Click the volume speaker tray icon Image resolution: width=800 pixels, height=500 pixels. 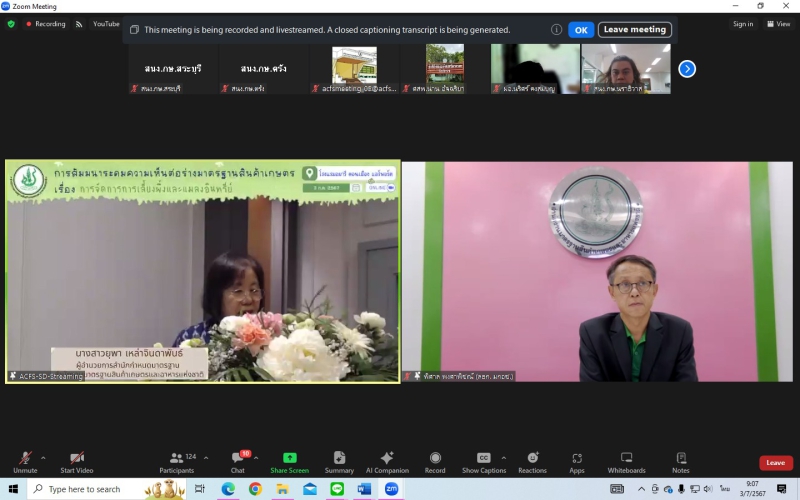pos(708,489)
